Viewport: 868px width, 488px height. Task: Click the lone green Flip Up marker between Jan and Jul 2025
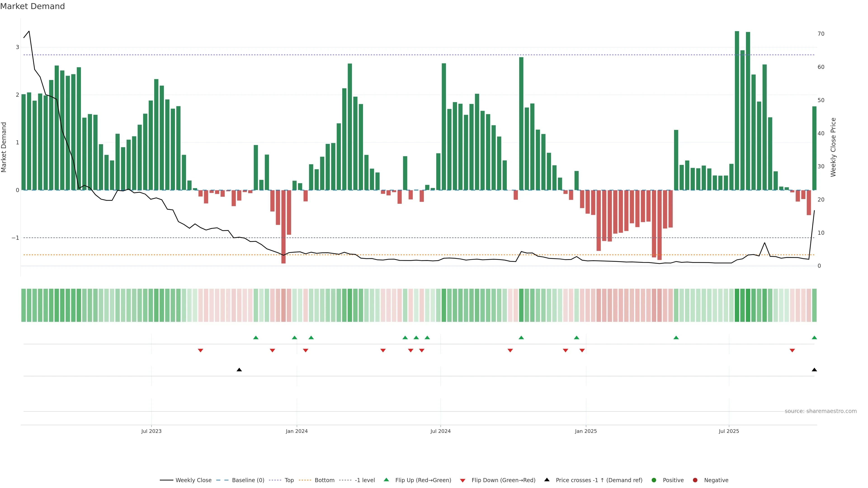pos(676,338)
